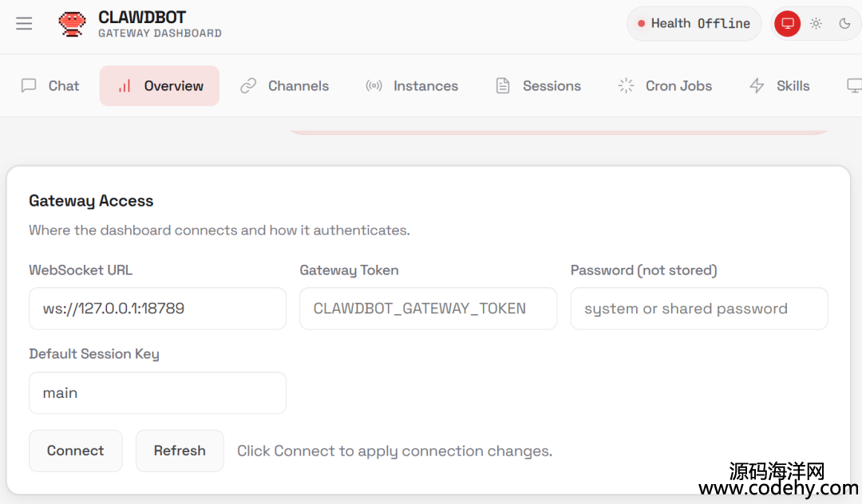Click the Health Offline status pill
The image size is (862, 504).
[x=694, y=24]
